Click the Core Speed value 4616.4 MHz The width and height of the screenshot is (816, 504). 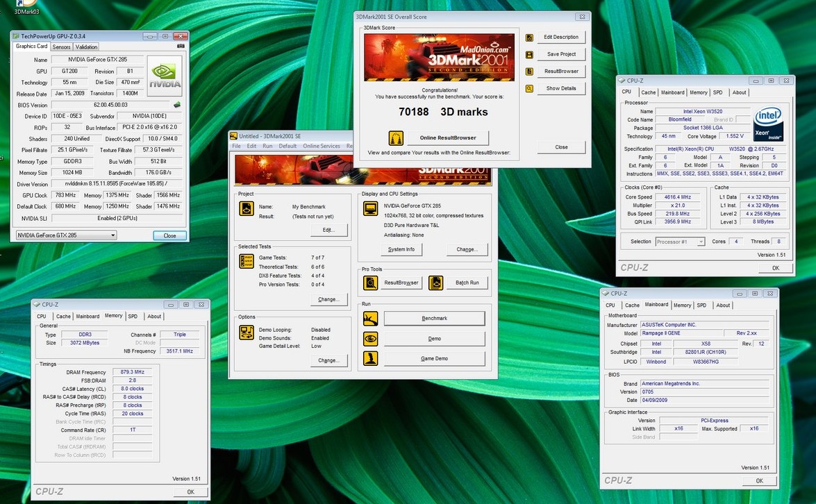coord(677,197)
